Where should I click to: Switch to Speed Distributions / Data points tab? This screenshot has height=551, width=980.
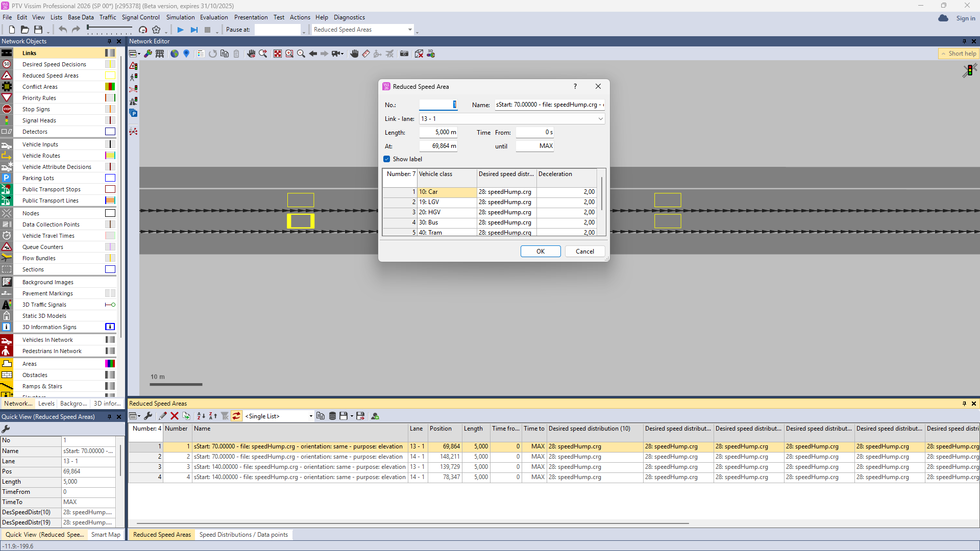pyautogui.click(x=243, y=535)
